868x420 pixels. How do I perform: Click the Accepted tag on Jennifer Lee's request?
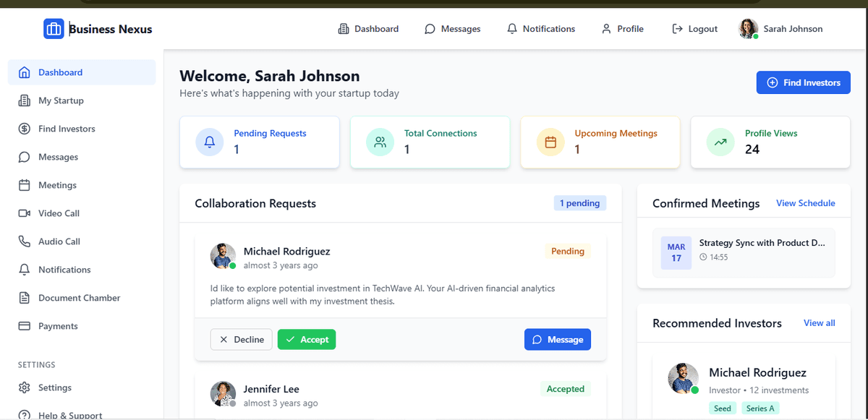566,389
